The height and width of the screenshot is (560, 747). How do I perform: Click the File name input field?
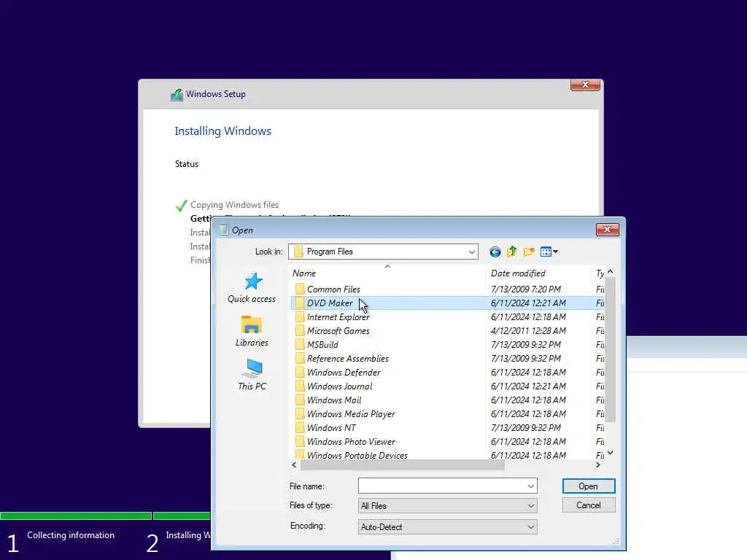point(441,486)
